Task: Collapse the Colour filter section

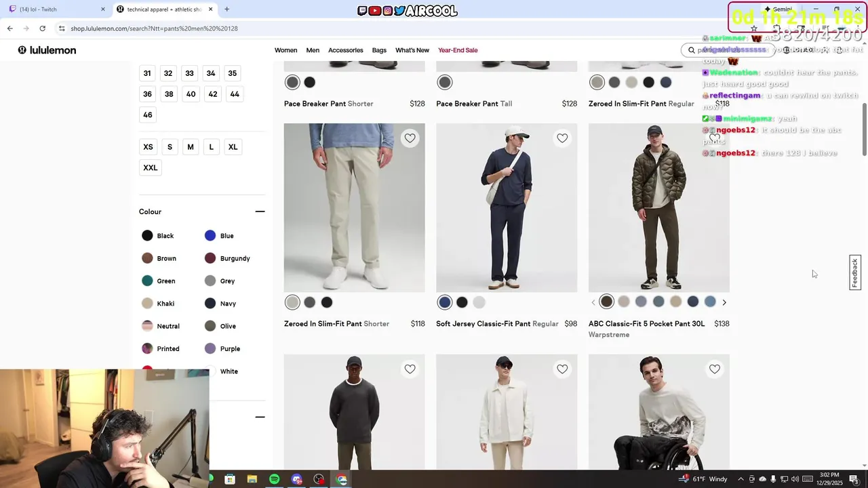Action: tap(260, 211)
